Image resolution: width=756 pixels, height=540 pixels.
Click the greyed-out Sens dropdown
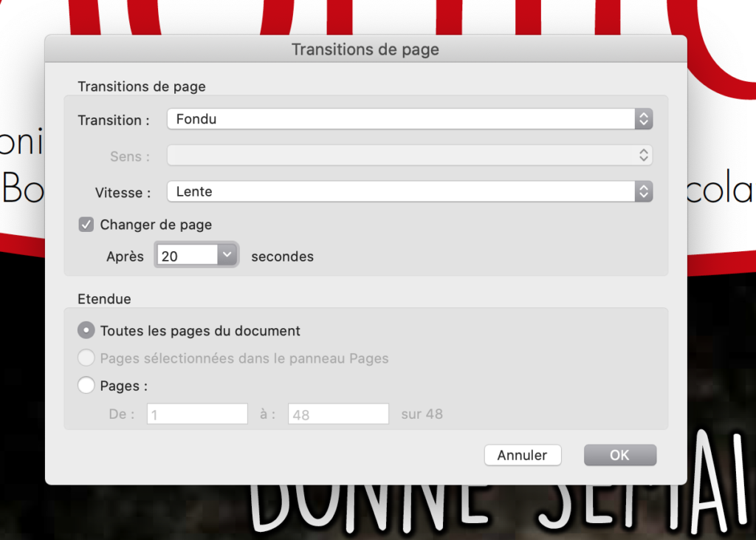tap(400, 155)
